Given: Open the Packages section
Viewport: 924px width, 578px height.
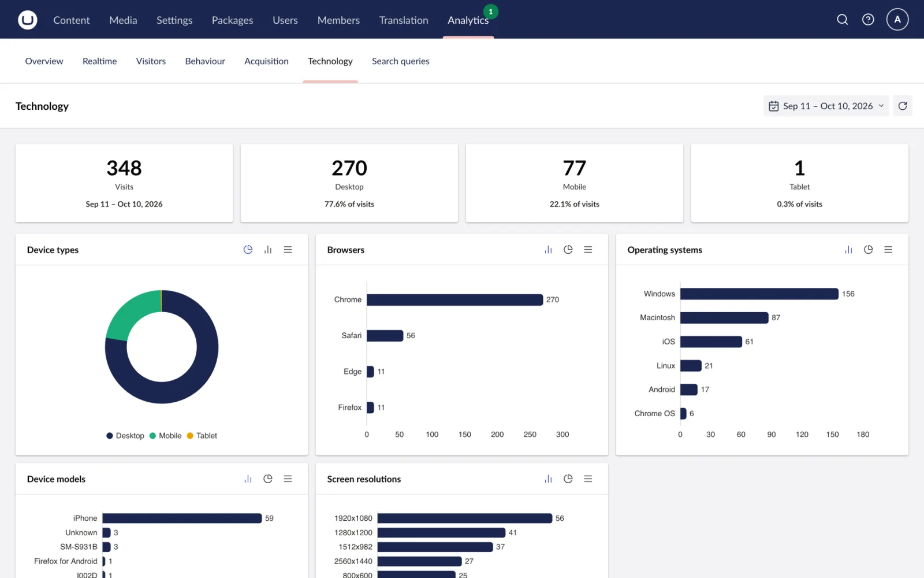Looking at the screenshot, I should pos(232,20).
